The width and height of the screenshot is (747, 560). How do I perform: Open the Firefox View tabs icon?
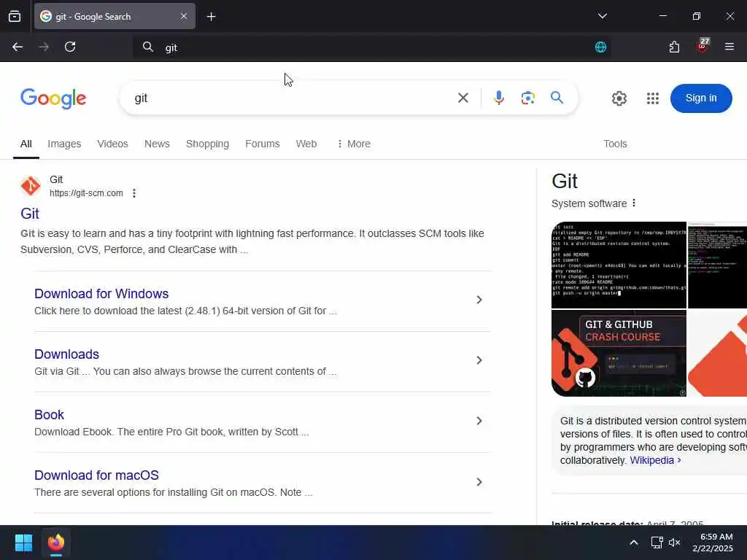coord(15,17)
